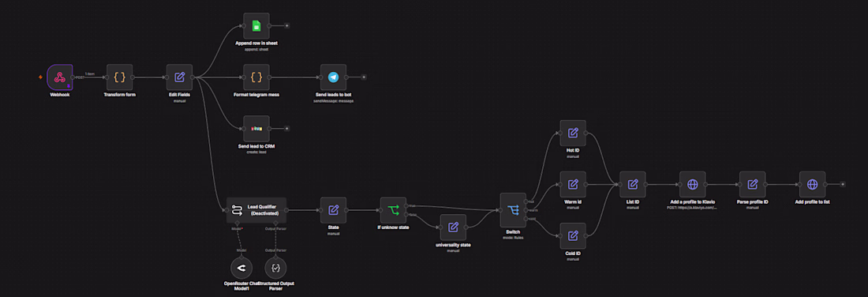
Task: Select the If unknow state node
Action: (x=393, y=210)
